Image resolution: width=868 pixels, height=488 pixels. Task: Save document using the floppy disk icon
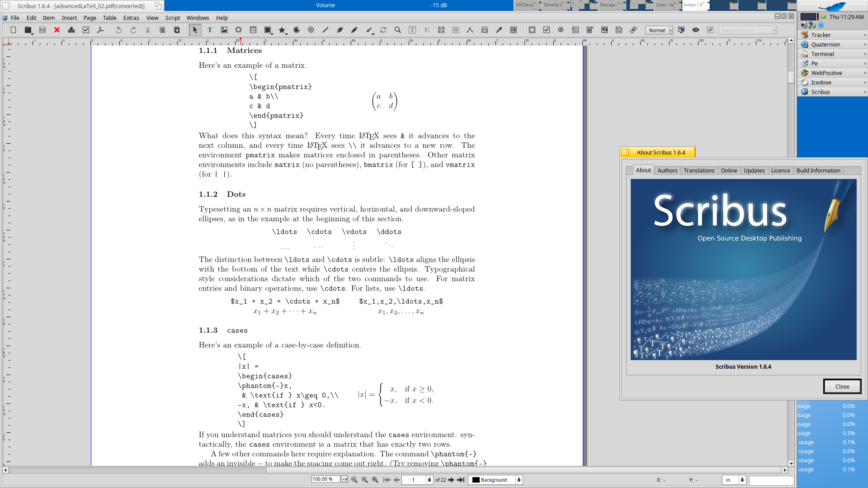pyautogui.click(x=42, y=30)
